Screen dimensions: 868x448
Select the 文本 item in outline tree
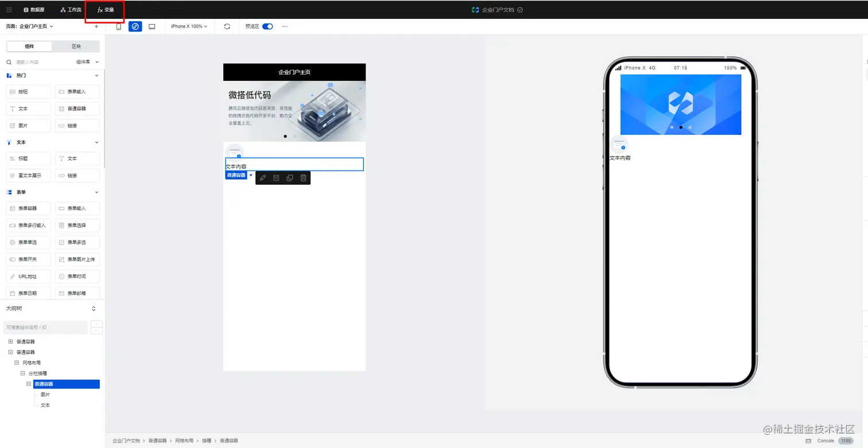(45, 405)
